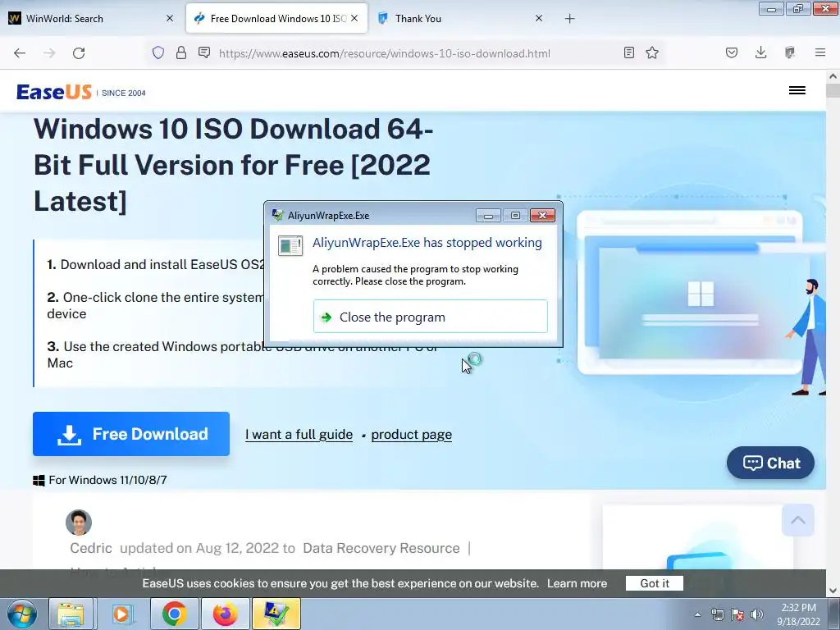This screenshot has height=630, width=840.
Task: Open the Chat widget
Action: 770,463
